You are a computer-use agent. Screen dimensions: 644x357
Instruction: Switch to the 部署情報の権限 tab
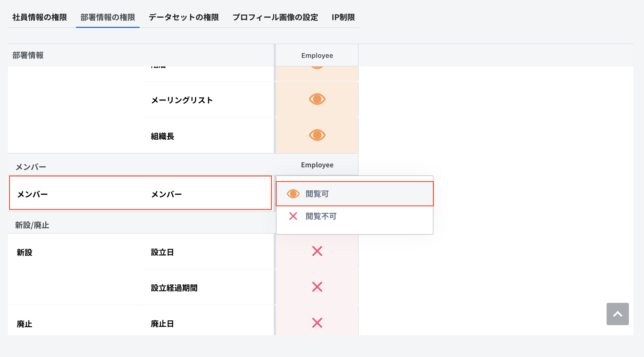coord(108,17)
